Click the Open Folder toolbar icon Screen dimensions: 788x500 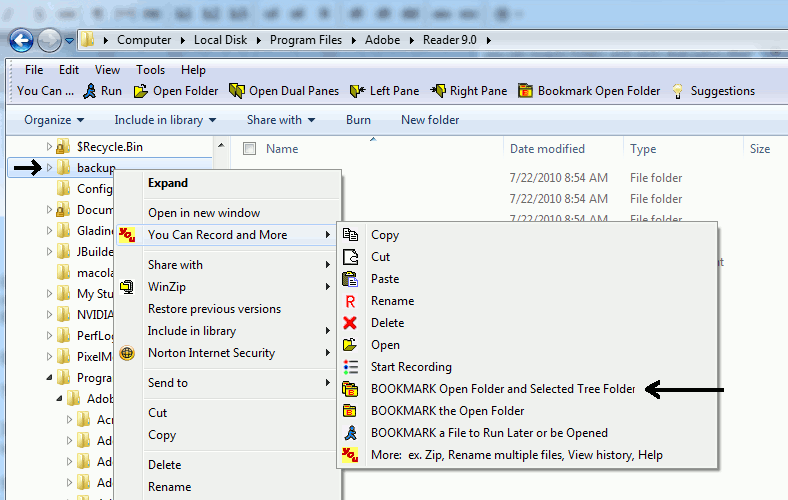point(141,91)
